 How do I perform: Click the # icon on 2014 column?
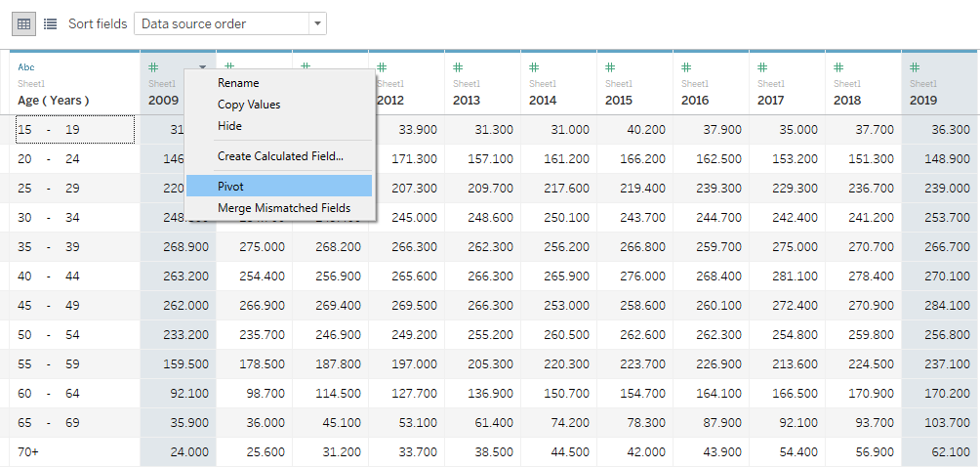[534, 67]
